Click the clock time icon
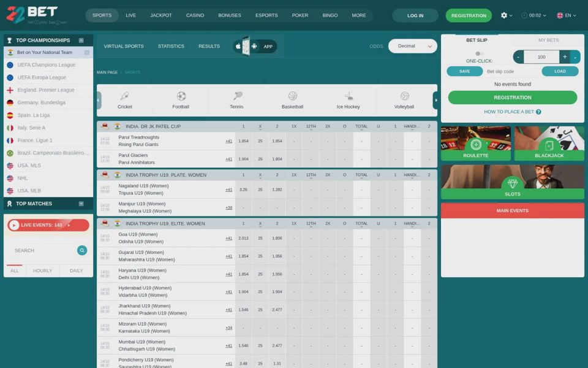588x368 pixels. click(524, 15)
